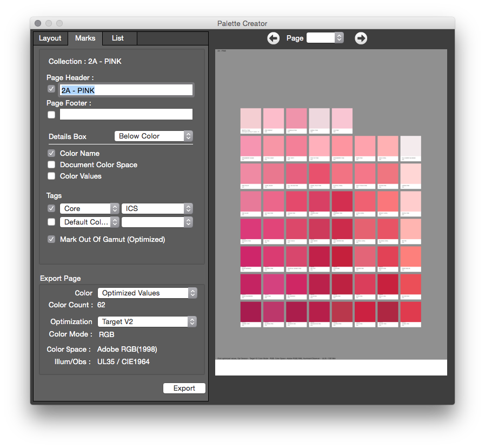Enable Document Color Space option
This screenshot has height=448, width=485.
tap(51, 164)
